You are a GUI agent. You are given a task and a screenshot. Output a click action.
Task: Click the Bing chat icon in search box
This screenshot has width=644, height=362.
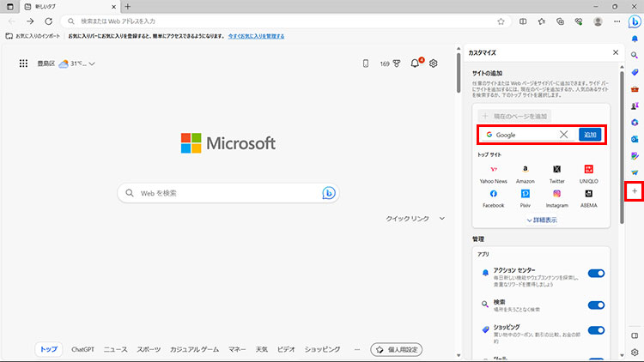click(x=328, y=193)
